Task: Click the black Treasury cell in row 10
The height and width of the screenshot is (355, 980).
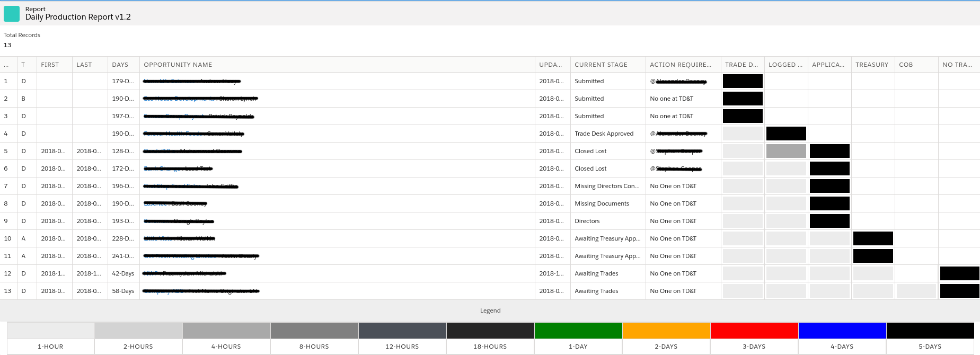Action: pos(873,238)
